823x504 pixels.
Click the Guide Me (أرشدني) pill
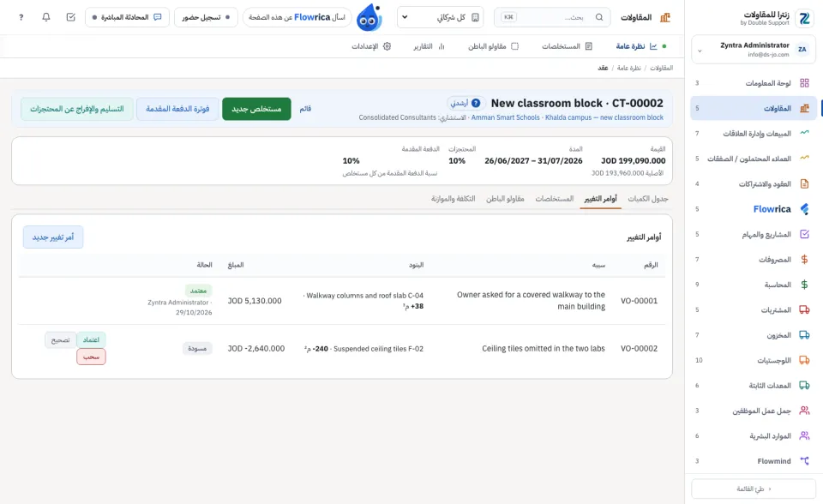click(466, 103)
